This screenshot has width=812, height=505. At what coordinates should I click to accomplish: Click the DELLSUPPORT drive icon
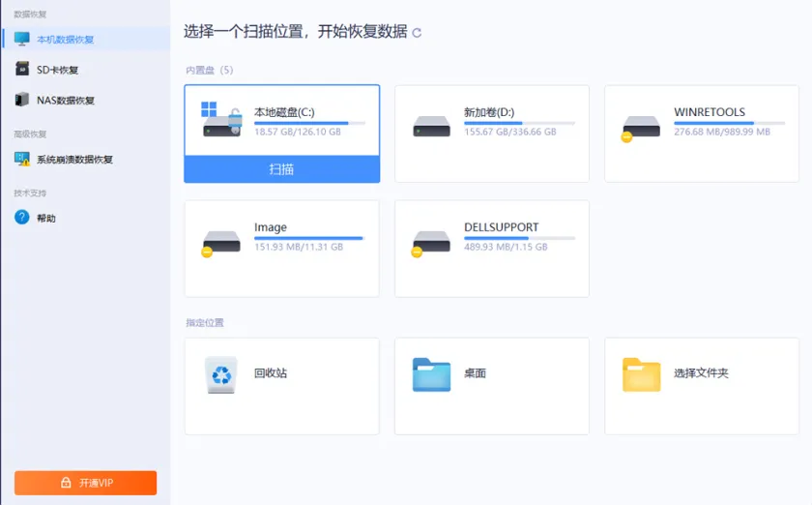coord(431,243)
